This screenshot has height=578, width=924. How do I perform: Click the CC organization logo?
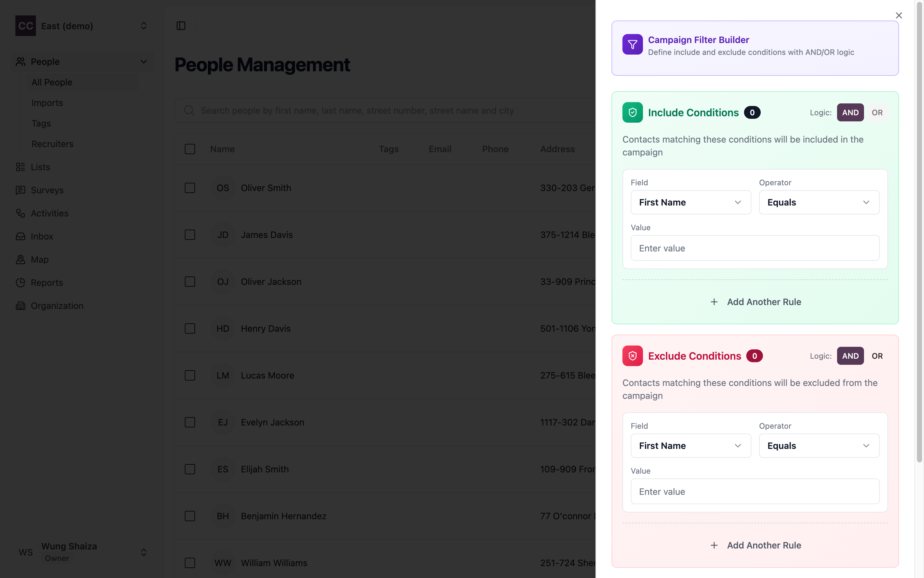pos(26,26)
